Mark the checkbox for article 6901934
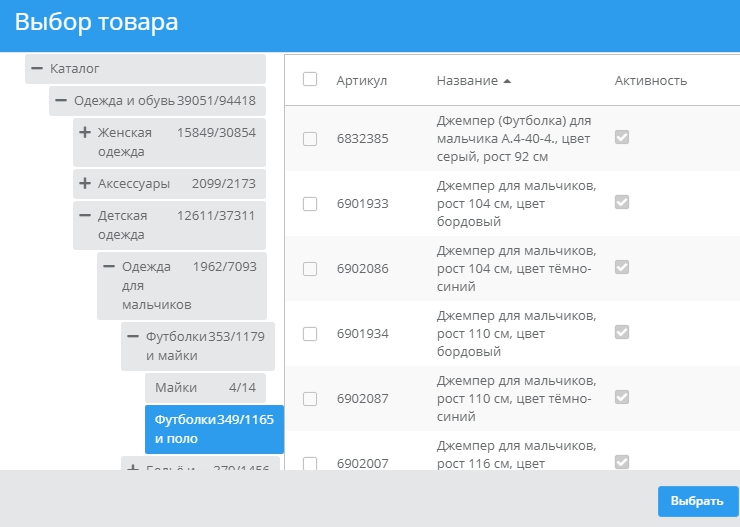This screenshot has width=740, height=527. pos(310,334)
